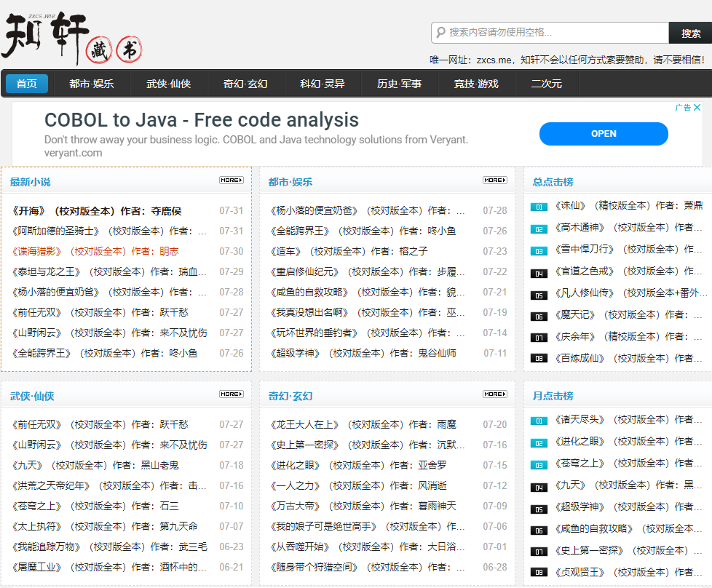Screen dimensions: 712x588
Task: Open MORE for the 武侠·仙侠 section
Action: click(231, 393)
